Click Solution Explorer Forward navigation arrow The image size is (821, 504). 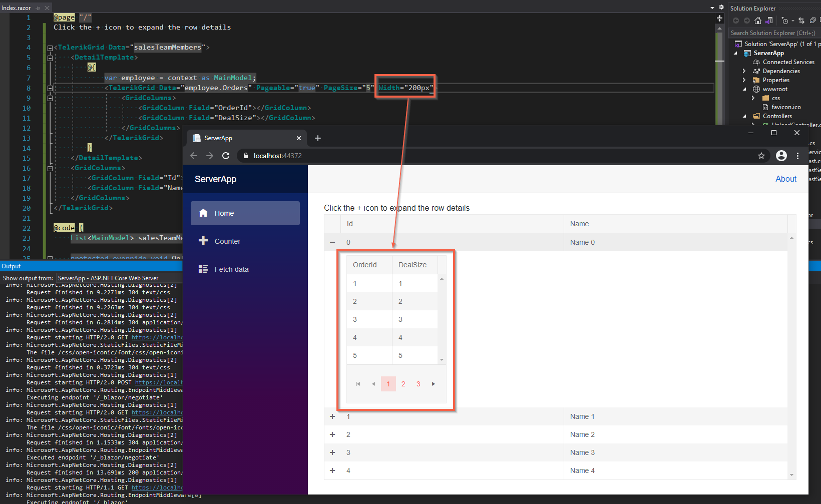pos(747,21)
